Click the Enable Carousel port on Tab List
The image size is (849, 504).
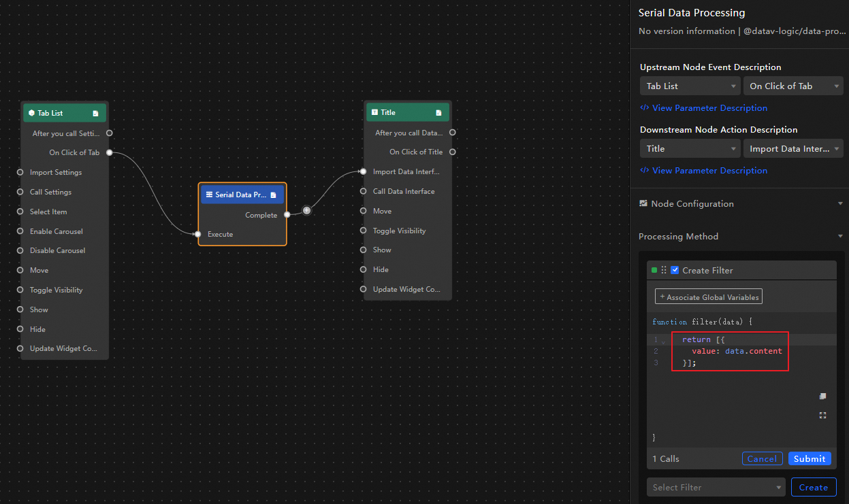tap(20, 231)
